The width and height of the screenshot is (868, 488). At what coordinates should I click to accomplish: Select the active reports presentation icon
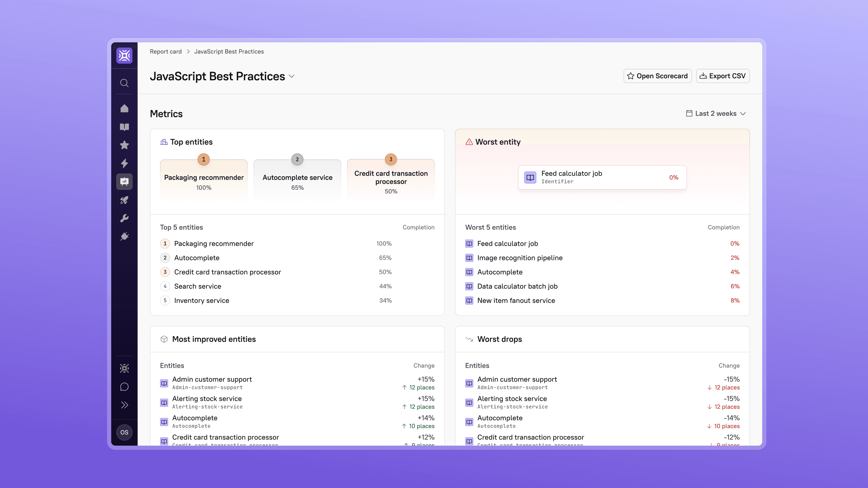coord(124,182)
